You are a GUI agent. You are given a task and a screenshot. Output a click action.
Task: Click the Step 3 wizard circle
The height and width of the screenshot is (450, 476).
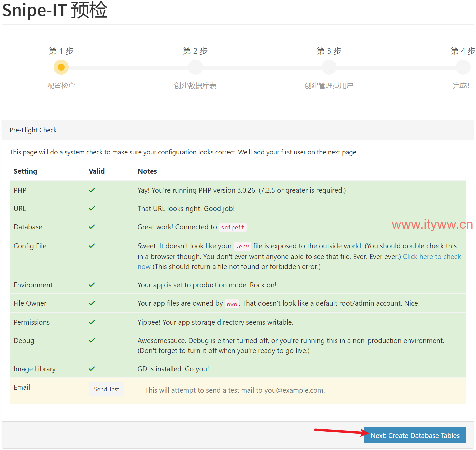[x=329, y=67]
